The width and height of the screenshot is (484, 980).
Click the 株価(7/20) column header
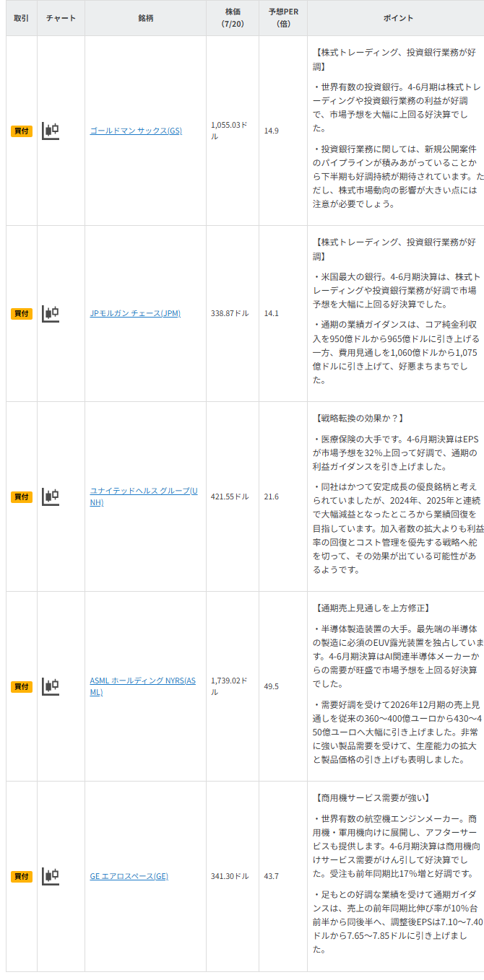(233, 18)
